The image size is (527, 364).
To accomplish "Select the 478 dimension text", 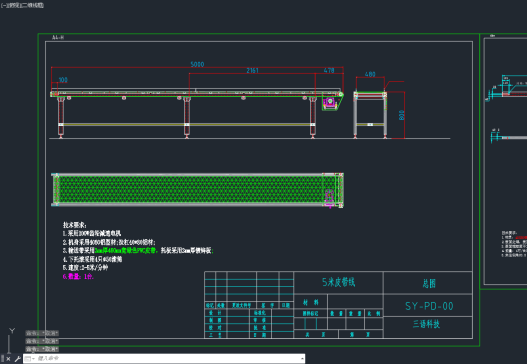I will pyautogui.click(x=329, y=70).
